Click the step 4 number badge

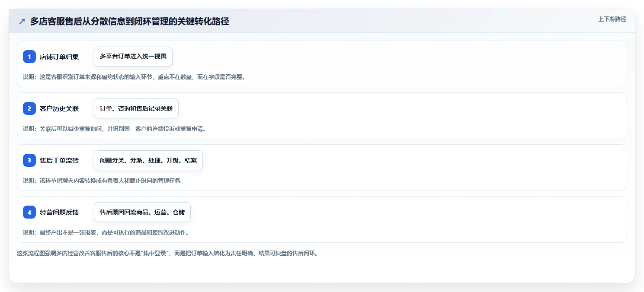coord(29,212)
